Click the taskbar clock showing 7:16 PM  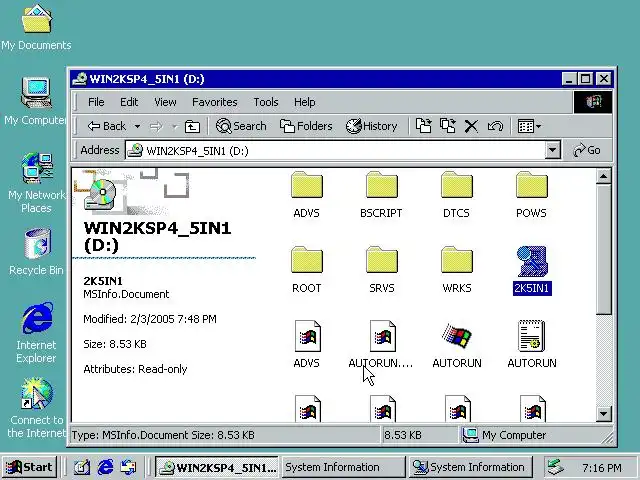tap(602, 467)
